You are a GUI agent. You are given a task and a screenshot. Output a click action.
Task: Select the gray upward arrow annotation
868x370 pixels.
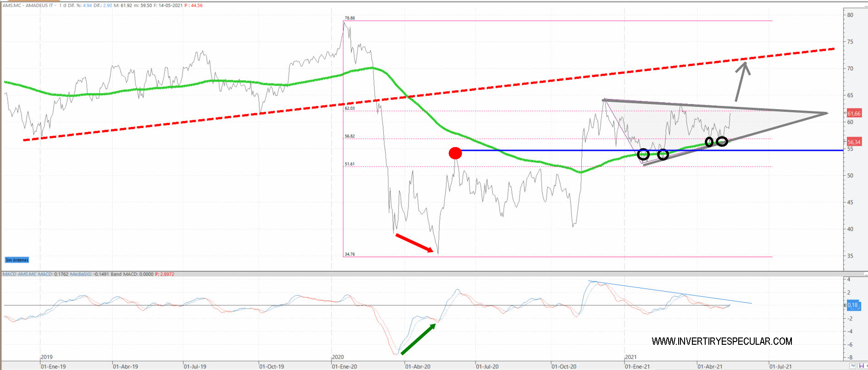point(741,81)
